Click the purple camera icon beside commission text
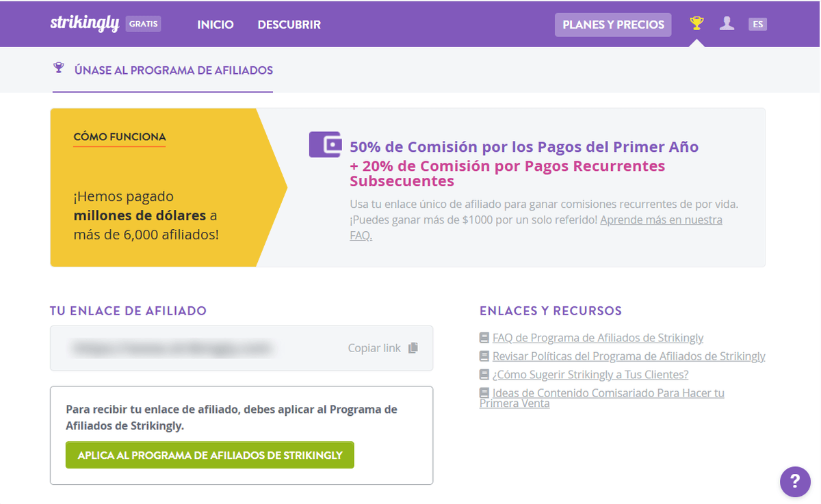Screen dimensions: 821x504 click(325, 144)
